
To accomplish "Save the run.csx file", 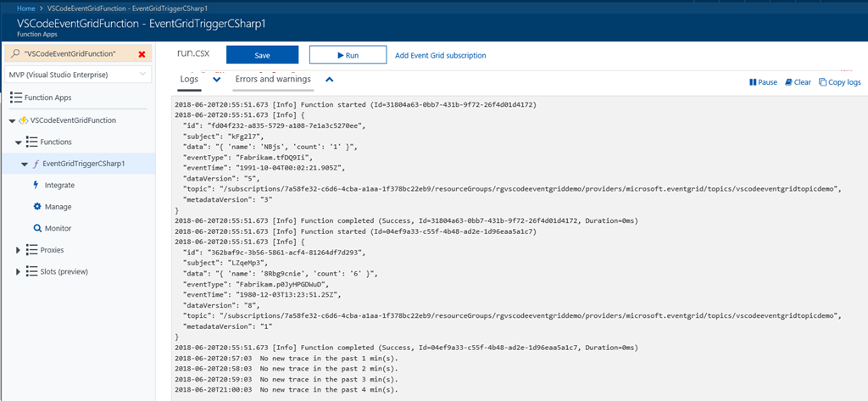I will click(x=262, y=55).
